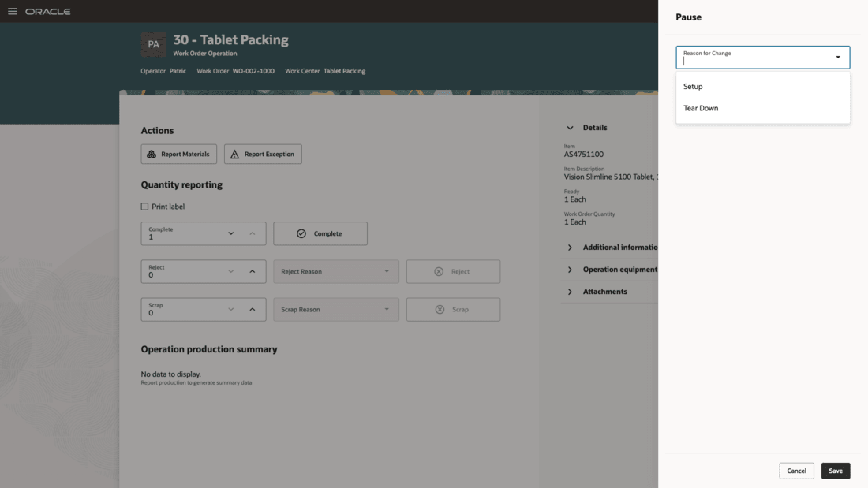
Task: Open the Reason for Change dropdown arrow
Action: 838,57
